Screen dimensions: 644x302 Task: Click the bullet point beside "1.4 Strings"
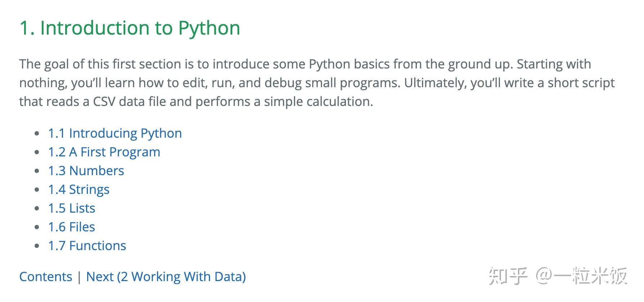click(37, 190)
